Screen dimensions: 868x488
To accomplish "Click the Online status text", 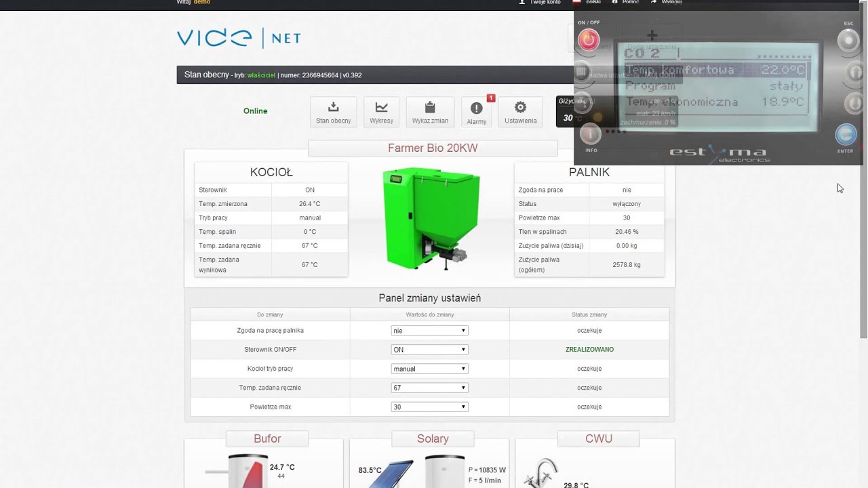I will coord(256,111).
